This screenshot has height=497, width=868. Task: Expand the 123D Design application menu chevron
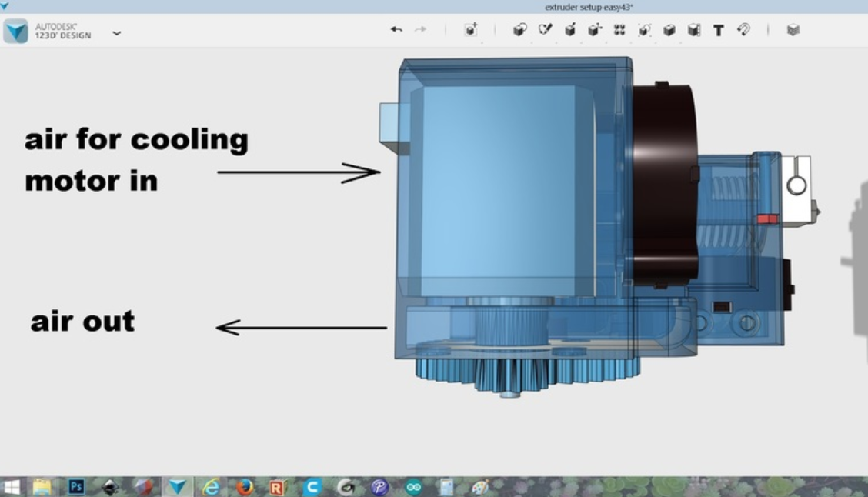tap(116, 33)
